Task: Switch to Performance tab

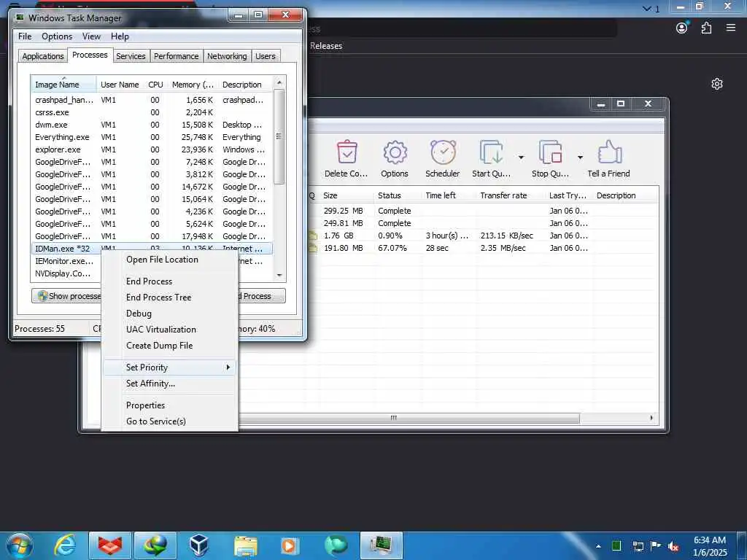Action: [177, 56]
